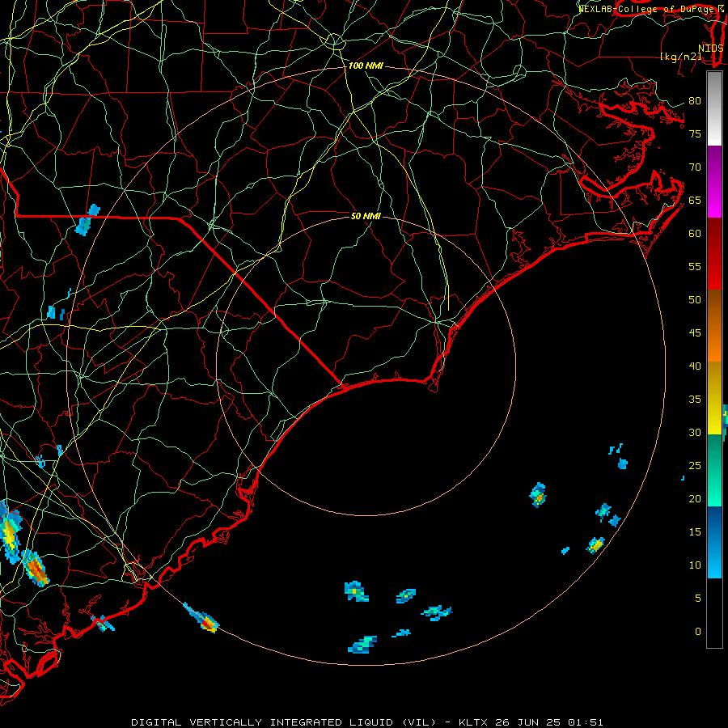728x728 pixels.
Task: Click the "65" value on VIL scale
Action: 695,201
